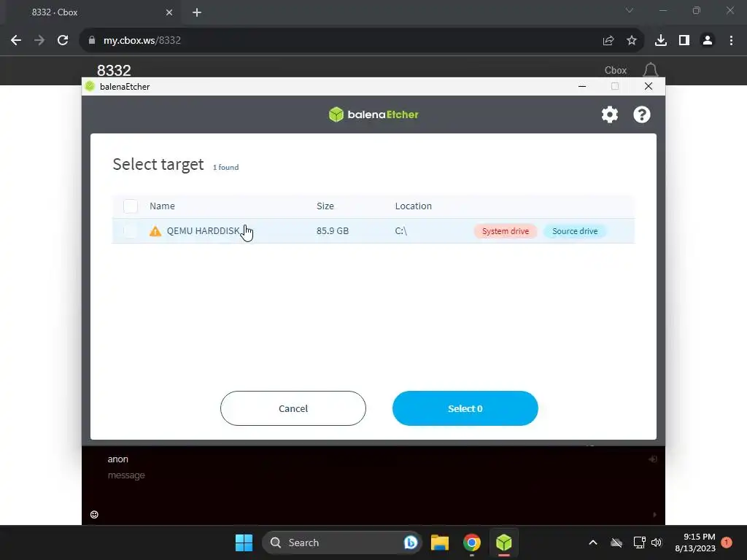Image resolution: width=747 pixels, height=560 pixels.
Task: Click warning triangle next to QEMU HARDDISK
Action: tap(155, 231)
